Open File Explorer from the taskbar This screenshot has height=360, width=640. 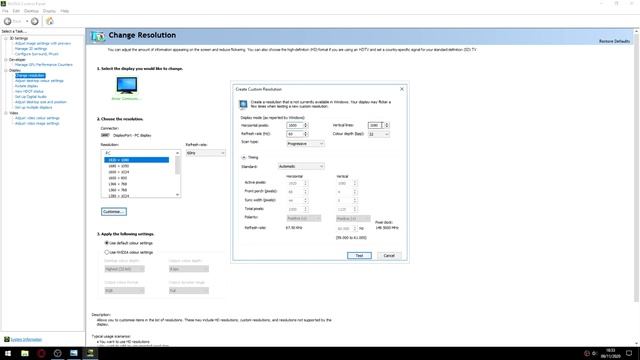(x=24, y=353)
